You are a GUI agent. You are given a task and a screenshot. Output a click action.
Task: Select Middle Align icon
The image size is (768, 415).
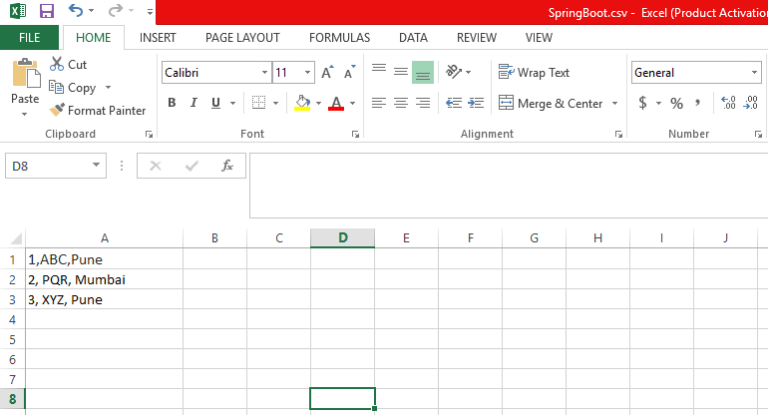pyautogui.click(x=401, y=72)
